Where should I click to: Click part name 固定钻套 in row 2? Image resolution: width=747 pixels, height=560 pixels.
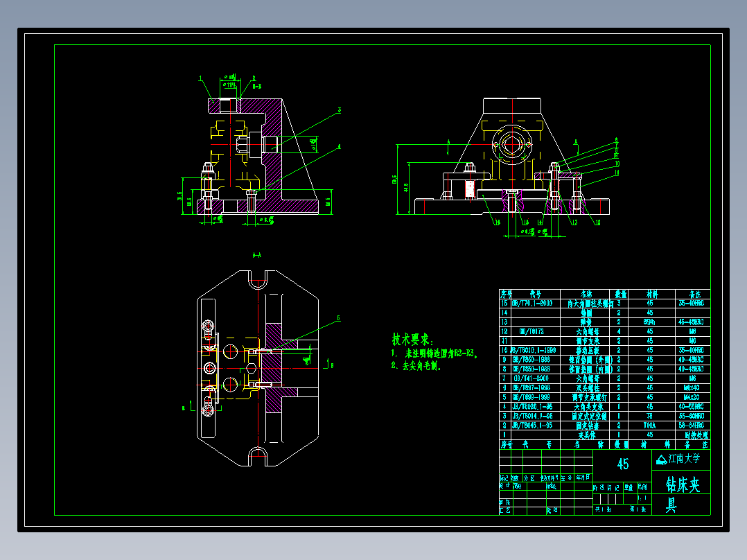pyautogui.click(x=588, y=426)
